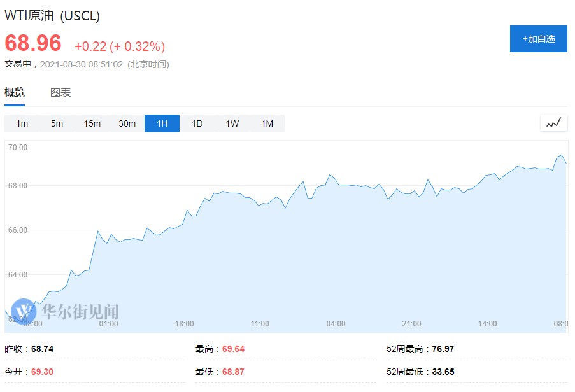Click the 18:00 time axis label
The image size is (575, 392).
pyautogui.click(x=185, y=324)
